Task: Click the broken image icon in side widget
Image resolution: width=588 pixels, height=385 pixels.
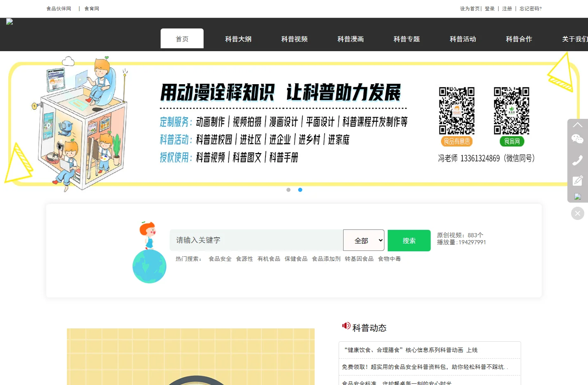Action: point(578,196)
